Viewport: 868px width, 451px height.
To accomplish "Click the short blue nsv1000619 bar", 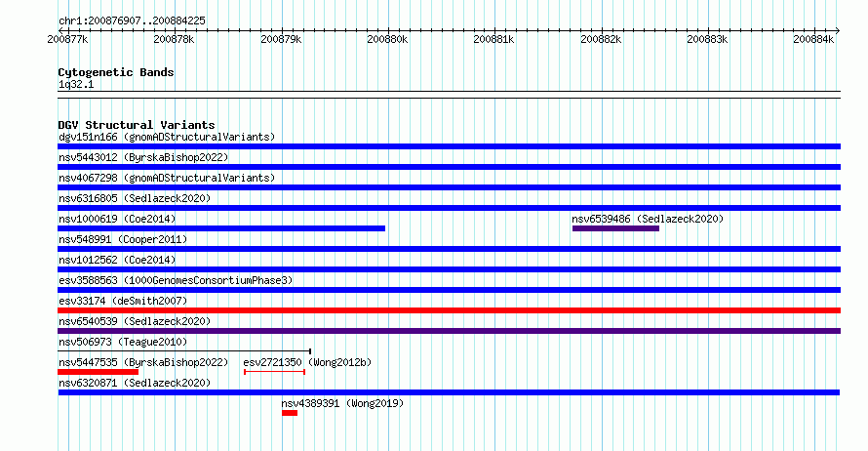I will [x=221, y=228].
